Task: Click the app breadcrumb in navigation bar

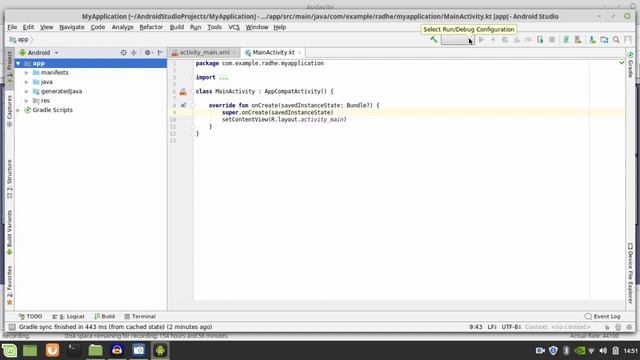Action: [x=19, y=40]
